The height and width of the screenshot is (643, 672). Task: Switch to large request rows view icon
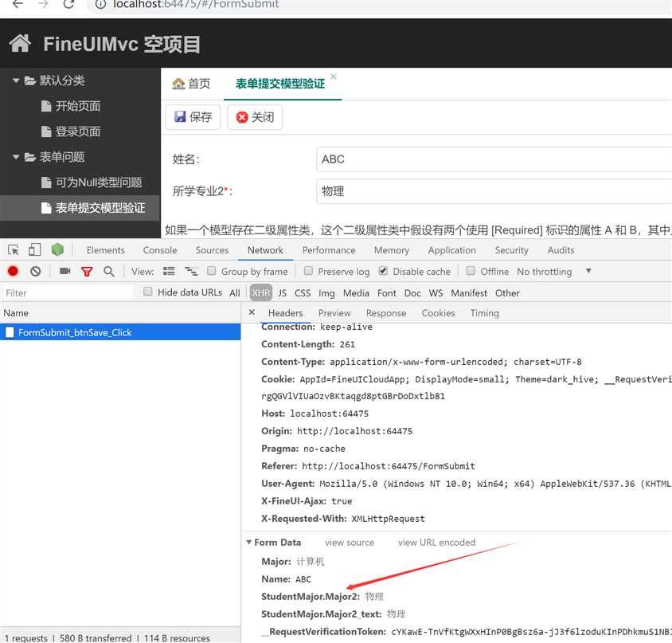[169, 271]
